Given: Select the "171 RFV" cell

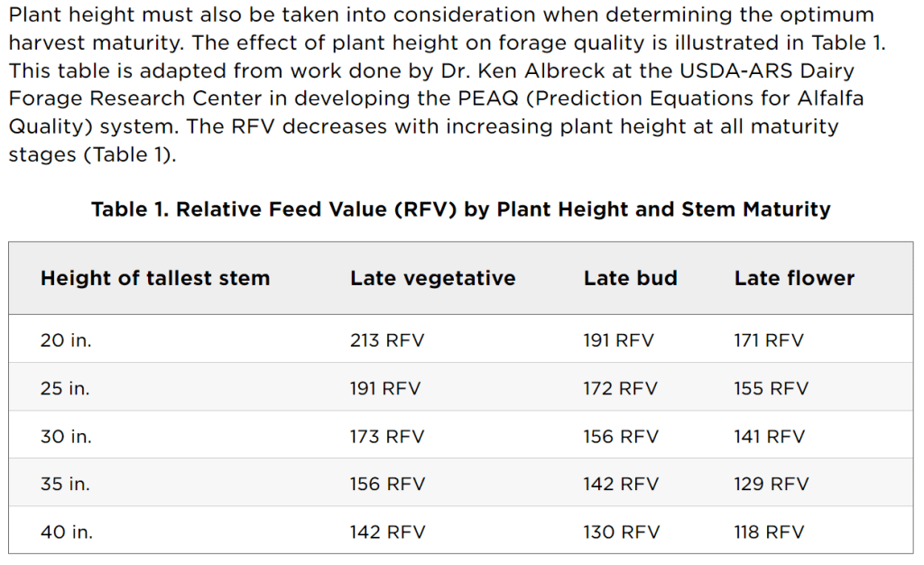Looking at the screenshot, I should 769,340.
